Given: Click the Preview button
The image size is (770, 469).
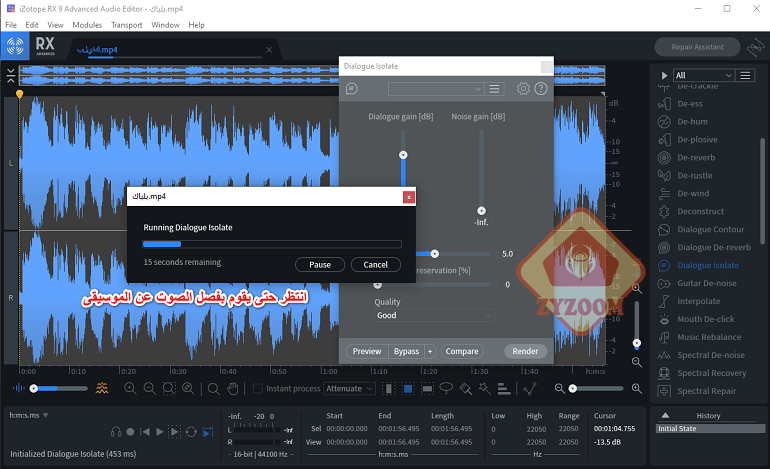Looking at the screenshot, I should pos(367,351).
